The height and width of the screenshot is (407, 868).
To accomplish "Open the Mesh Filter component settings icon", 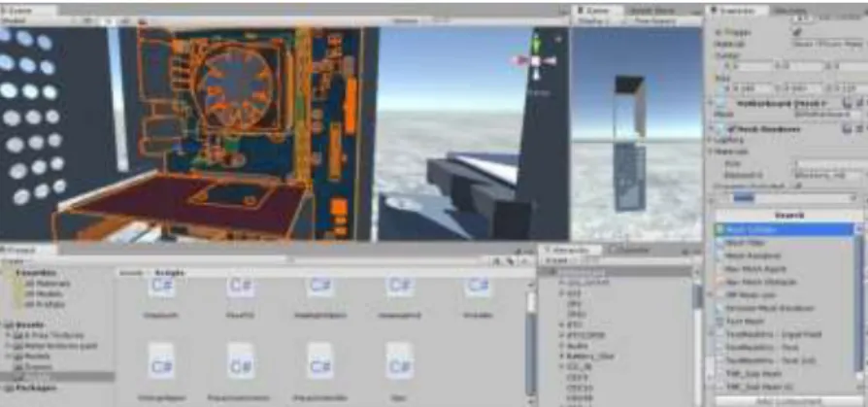I will click(x=859, y=103).
